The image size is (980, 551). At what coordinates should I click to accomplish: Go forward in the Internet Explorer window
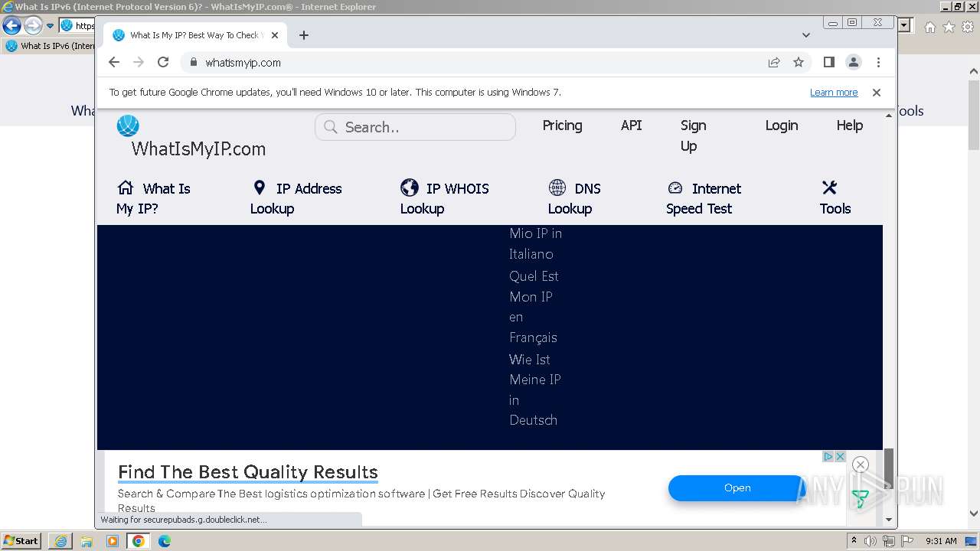(33, 26)
